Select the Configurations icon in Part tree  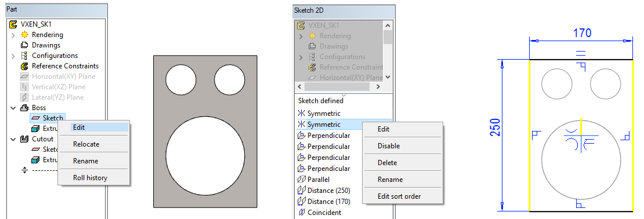[24, 56]
